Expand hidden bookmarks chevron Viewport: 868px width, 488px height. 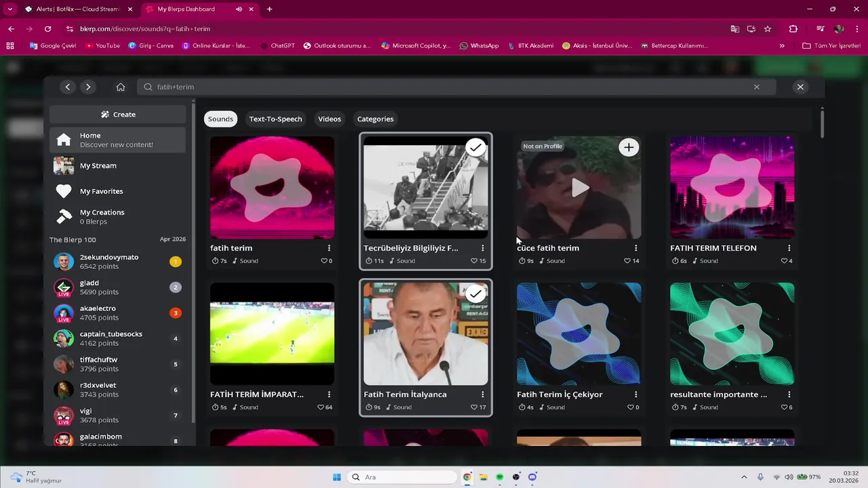tap(782, 46)
